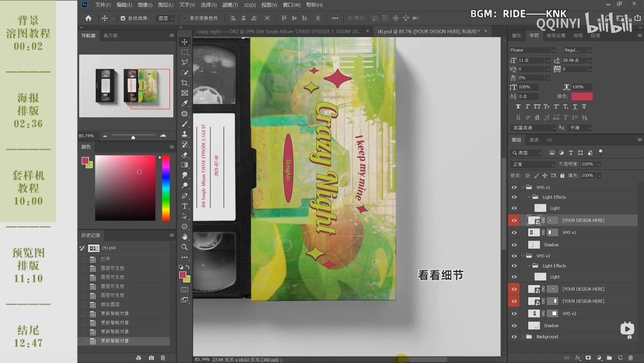Toggle the layer filter on/off dot
Screen dimensions: 644x363
click(x=600, y=152)
